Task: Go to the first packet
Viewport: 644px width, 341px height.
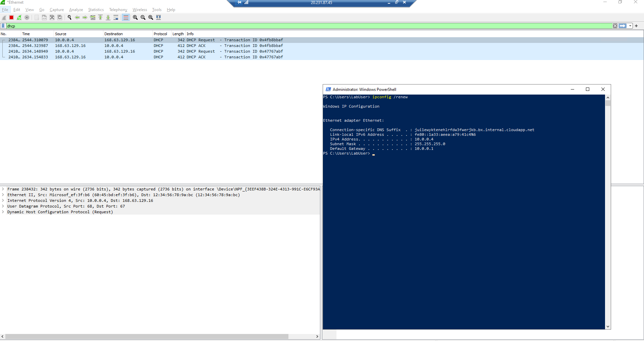Action: (100, 17)
